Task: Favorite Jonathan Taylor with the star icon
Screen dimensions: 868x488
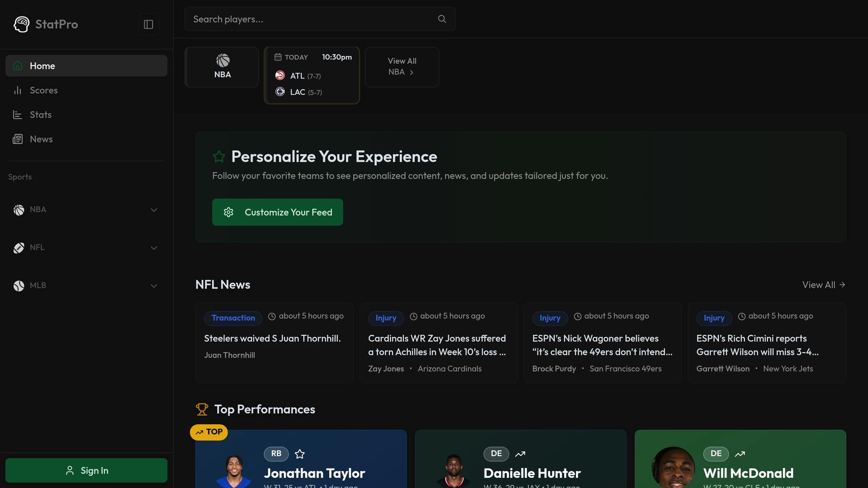Action: coord(300,454)
